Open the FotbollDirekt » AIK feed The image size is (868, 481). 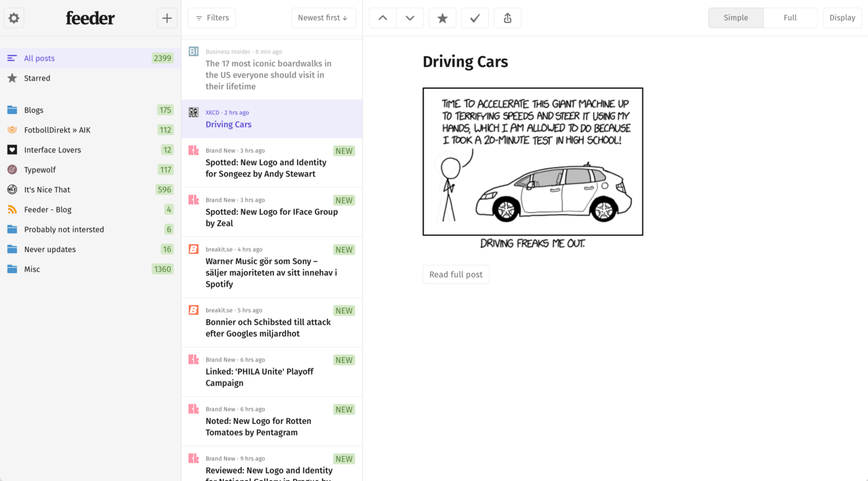pos(91,130)
